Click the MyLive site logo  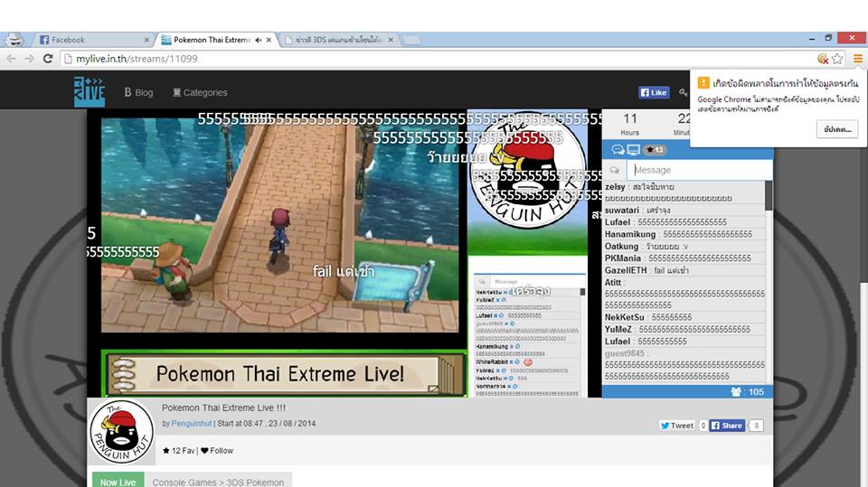[x=90, y=92]
